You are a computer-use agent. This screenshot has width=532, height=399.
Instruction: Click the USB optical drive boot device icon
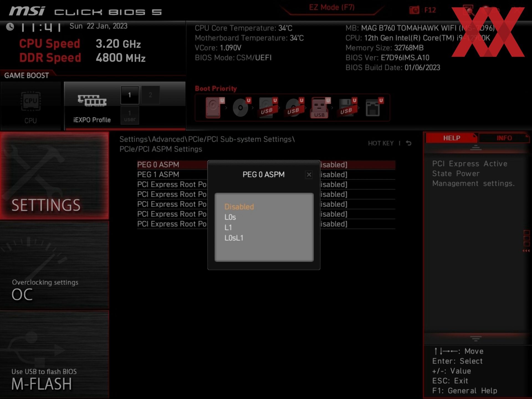pos(294,108)
